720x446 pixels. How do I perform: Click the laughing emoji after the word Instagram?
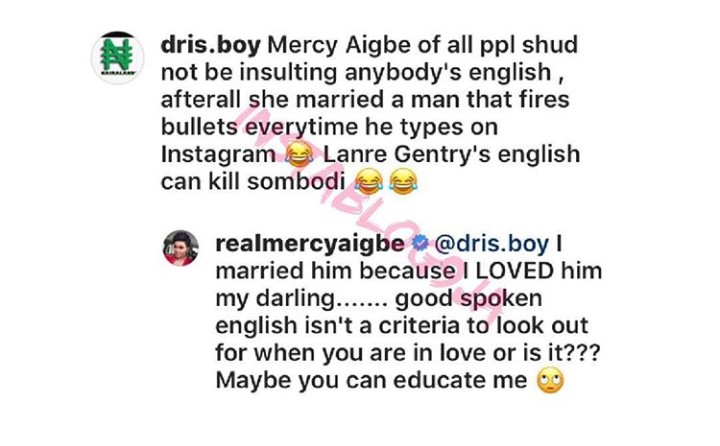[x=299, y=155]
